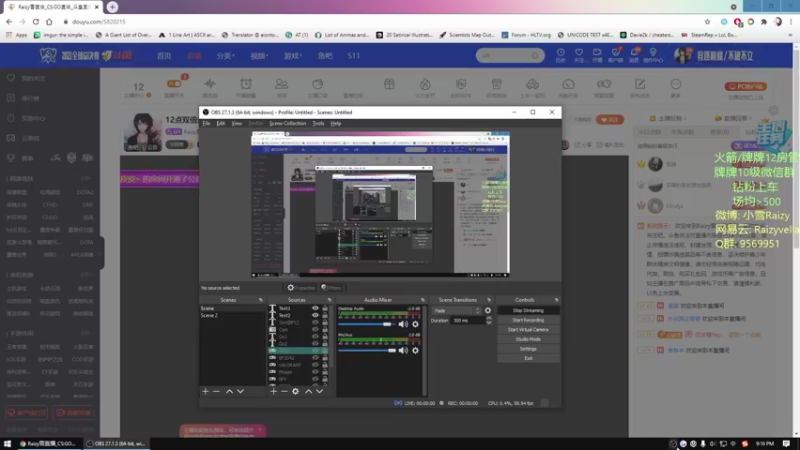Toggle lock on Text1 source

click(x=324, y=308)
